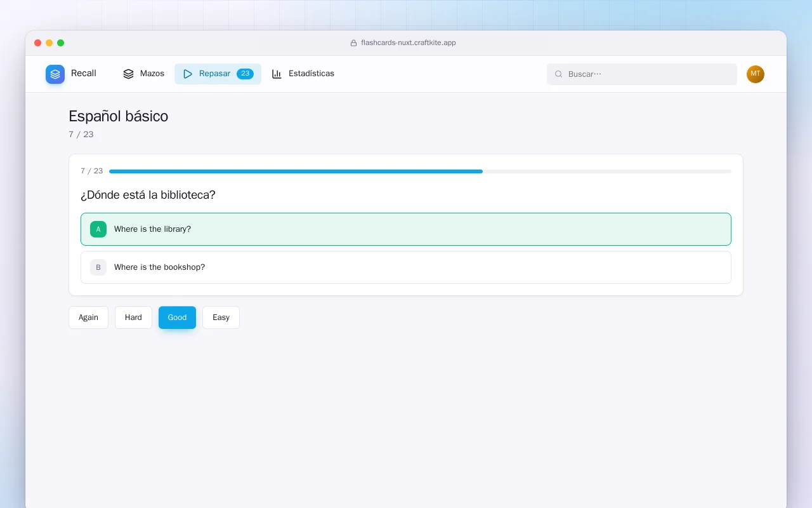Switch to the Estadísticas tab
Viewport: 812px width, 508px height.
[x=303, y=74]
